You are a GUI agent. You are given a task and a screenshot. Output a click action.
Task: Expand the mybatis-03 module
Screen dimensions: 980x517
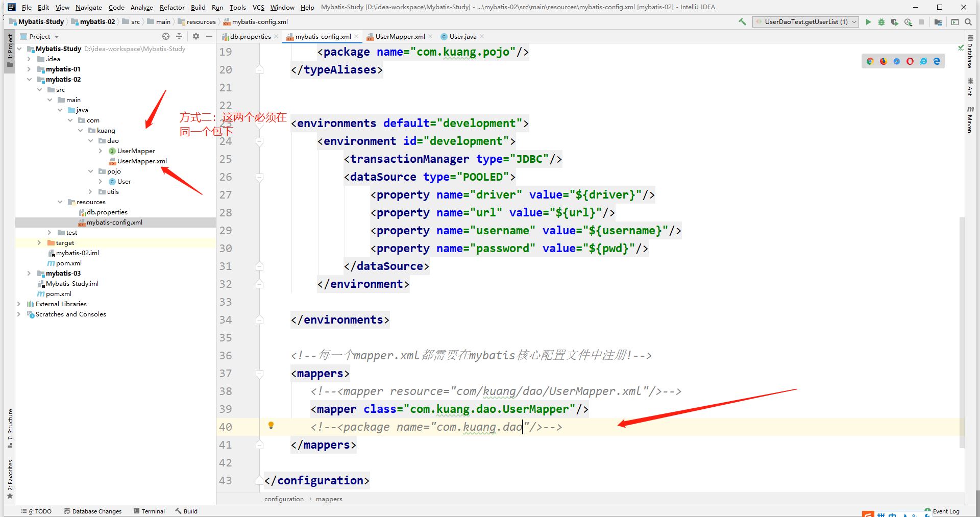point(29,274)
